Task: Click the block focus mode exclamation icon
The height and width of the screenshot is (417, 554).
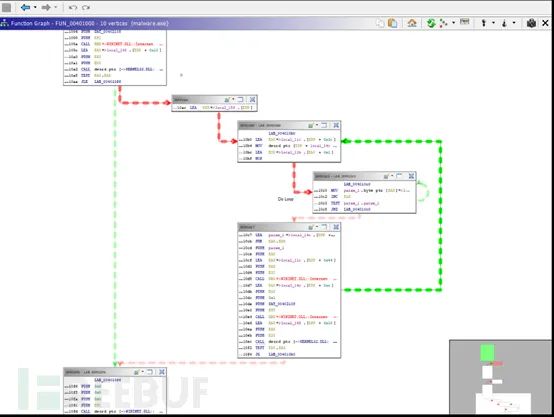Action: [484, 23]
